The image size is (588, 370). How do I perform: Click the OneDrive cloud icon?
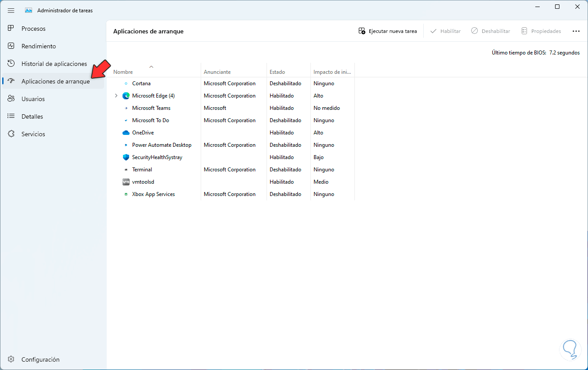click(126, 133)
